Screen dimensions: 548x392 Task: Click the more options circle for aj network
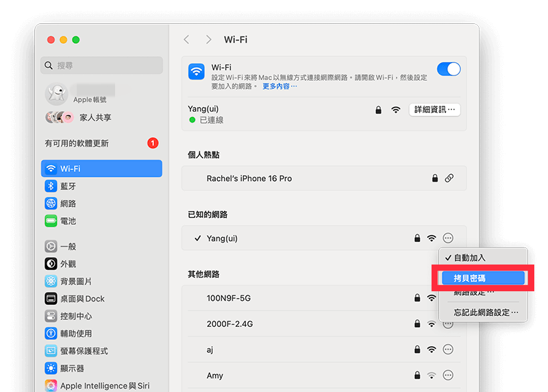coord(448,350)
